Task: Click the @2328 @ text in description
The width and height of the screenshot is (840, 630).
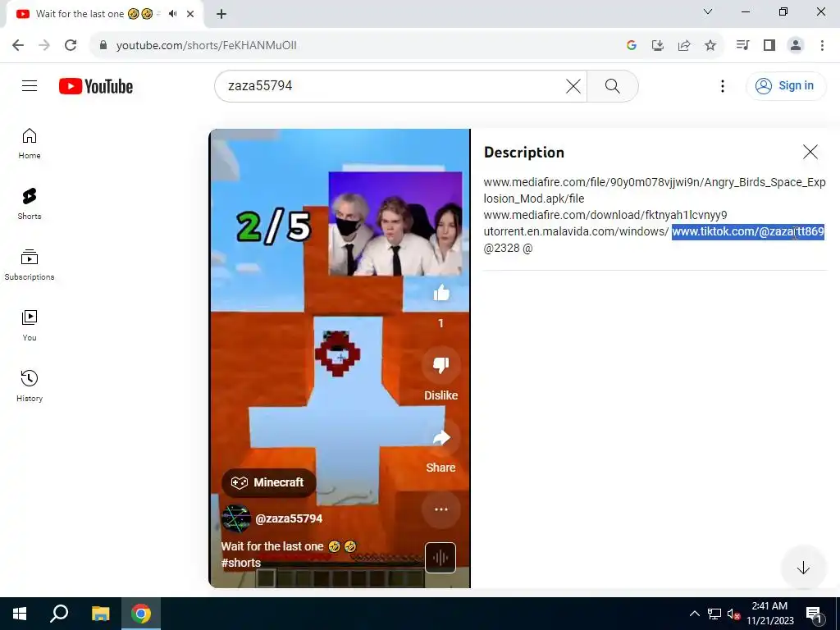Action: (x=508, y=248)
